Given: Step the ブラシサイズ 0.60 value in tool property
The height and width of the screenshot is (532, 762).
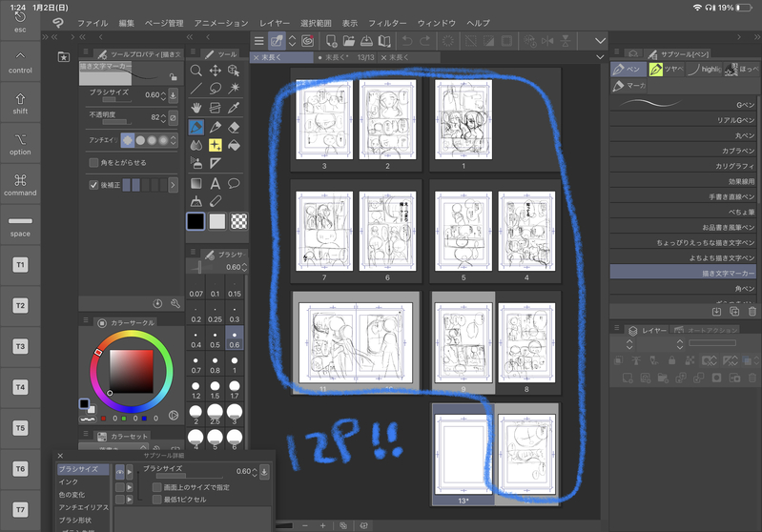Looking at the screenshot, I should click(x=163, y=95).
